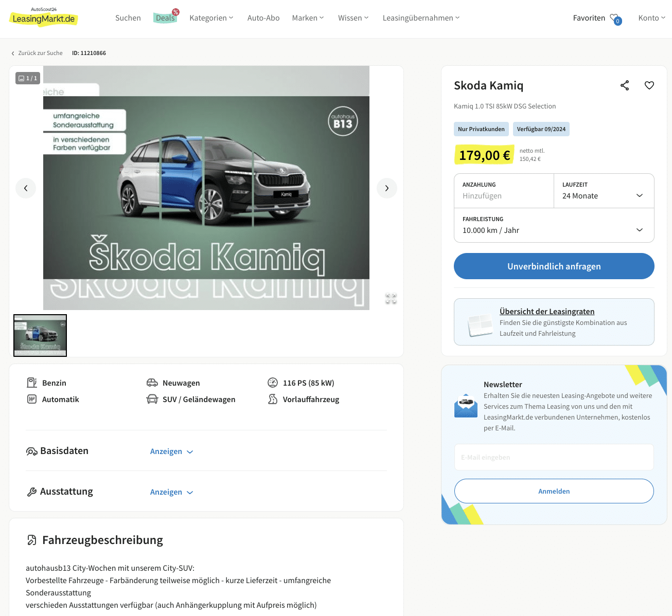Click the newsletter envelope icon
Screen dimensions: 672x616
point(466,406)
